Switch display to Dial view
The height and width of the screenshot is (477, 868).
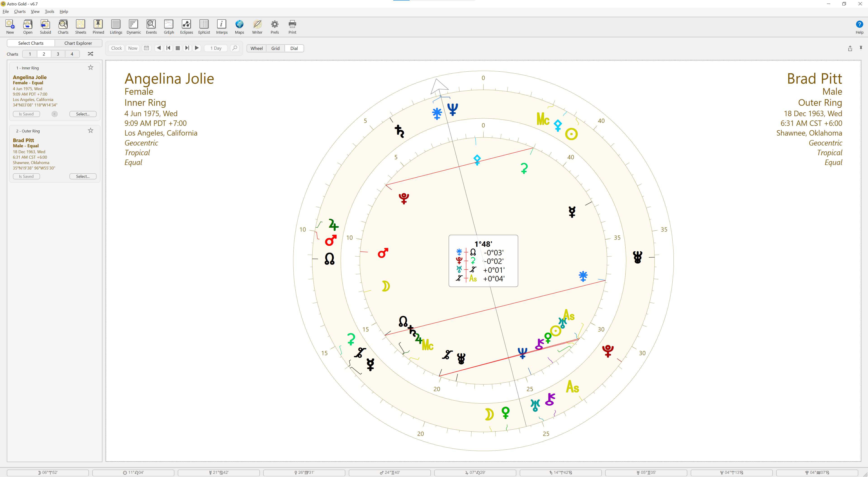click(294, 48)
